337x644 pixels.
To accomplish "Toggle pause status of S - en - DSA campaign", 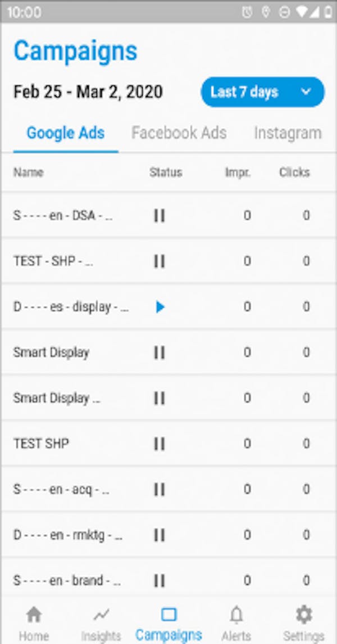I will point(160,215).
